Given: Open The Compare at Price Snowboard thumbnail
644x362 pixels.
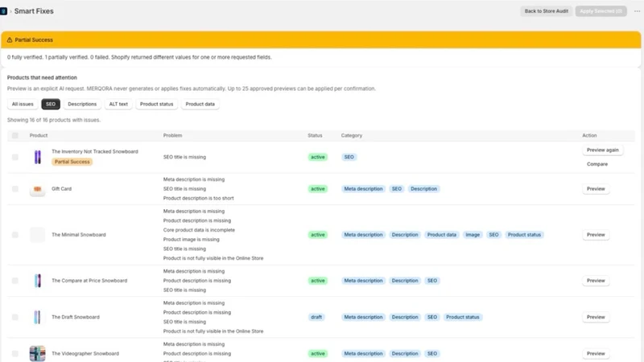Looking at the screenshot, I should (x=37, y=281).
